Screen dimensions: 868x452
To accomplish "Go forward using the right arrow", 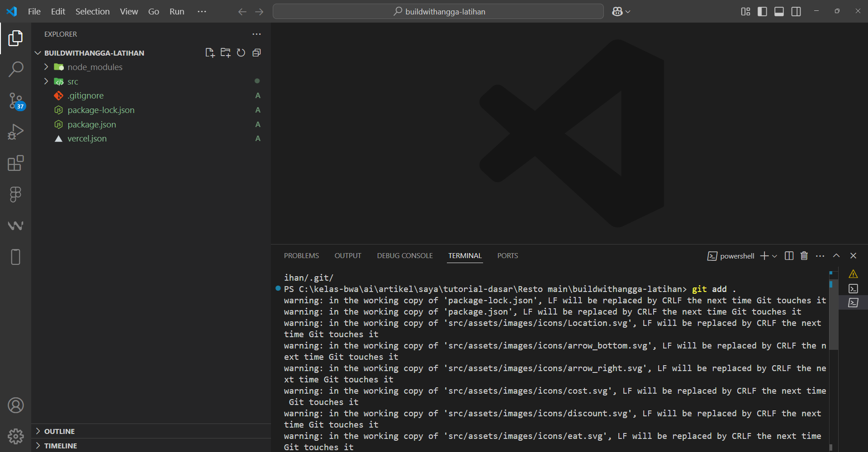I will tap(259, 12).
